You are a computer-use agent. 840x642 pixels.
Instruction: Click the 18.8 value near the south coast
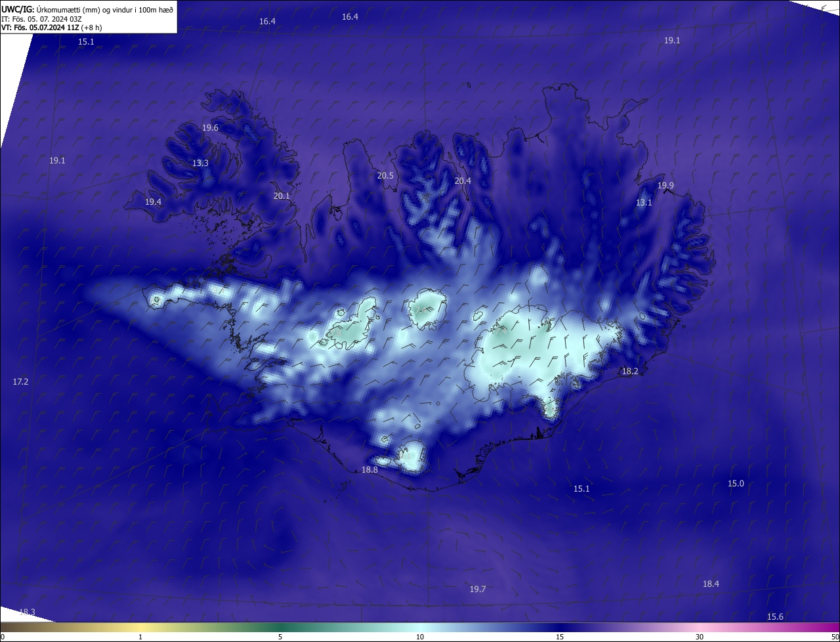pos(369,470)
